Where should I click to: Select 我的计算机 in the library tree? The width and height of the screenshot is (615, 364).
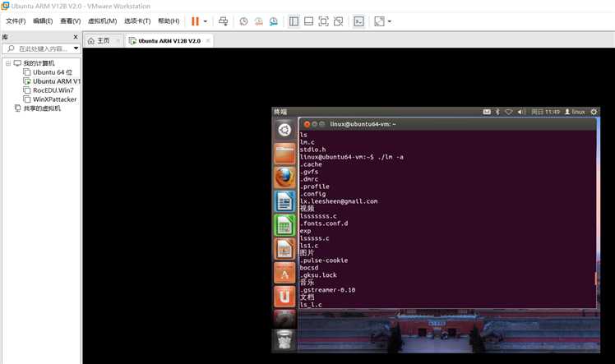[39, 63]
